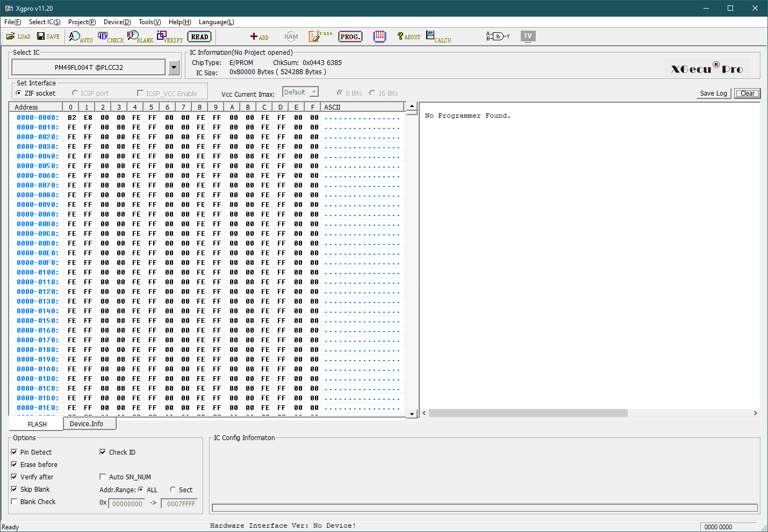Click the red chip test icon
This screenshot has height=532, width=768.
coord(379,36)
